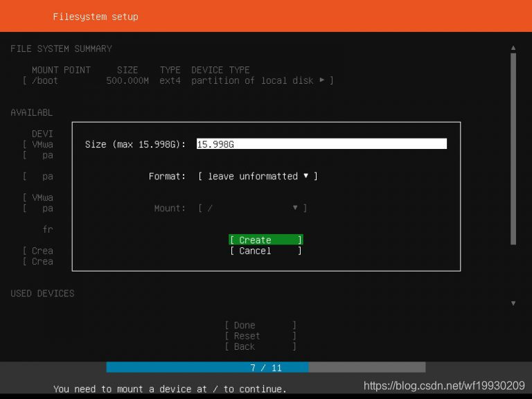Click the Cancel button in the dialog
The image size is (532, 399).
click(x=266, y=251)
